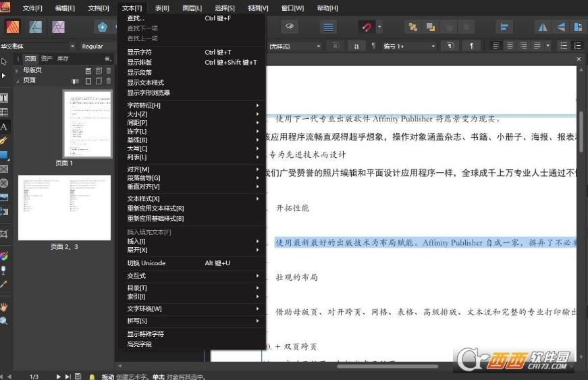The image size is (588, 380).
Task: Toggle the numbered list button
Action: click(577, 46)
